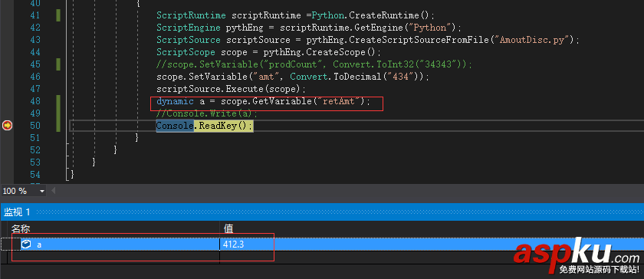Click the 名称 column header
Viewport: 644px width, 279px height.
tap(21, 228)
